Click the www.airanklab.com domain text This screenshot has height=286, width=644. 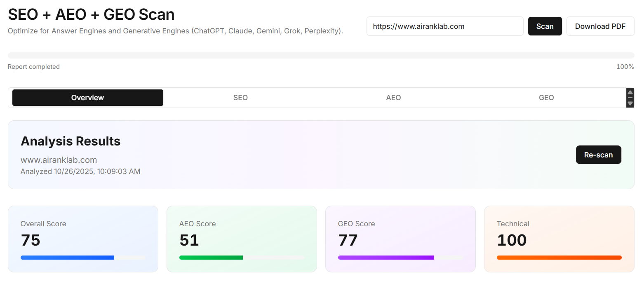click(59, 160)
